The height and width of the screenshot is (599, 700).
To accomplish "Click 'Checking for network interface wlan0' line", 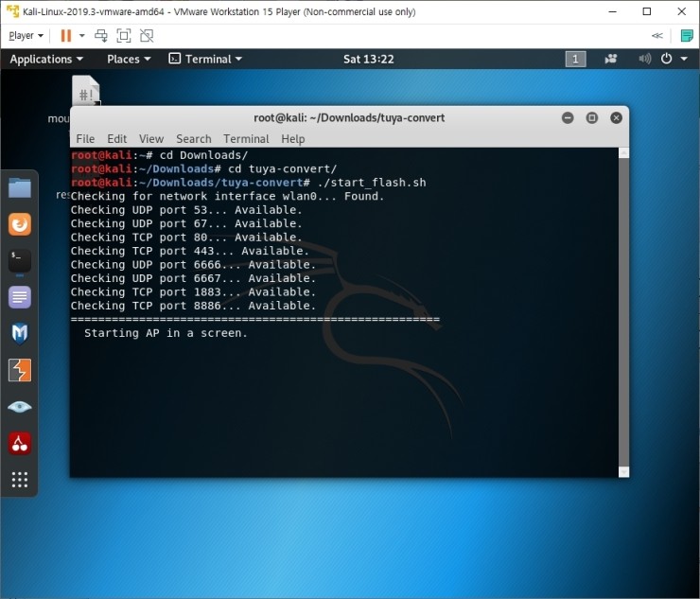I will [227, 197].
